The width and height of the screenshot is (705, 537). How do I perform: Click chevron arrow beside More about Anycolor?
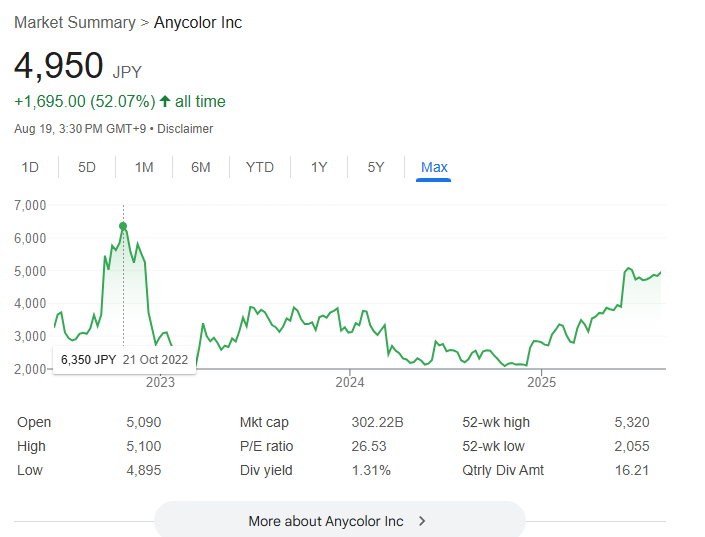click(422, 521)
